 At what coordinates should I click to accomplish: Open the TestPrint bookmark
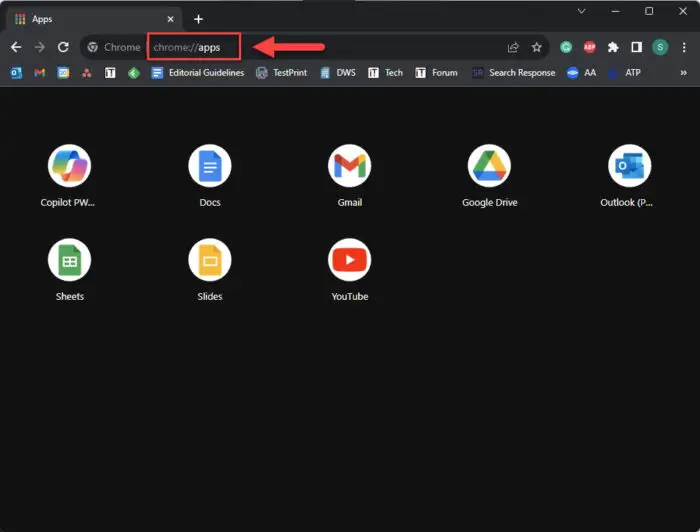(x=281, y=73)
